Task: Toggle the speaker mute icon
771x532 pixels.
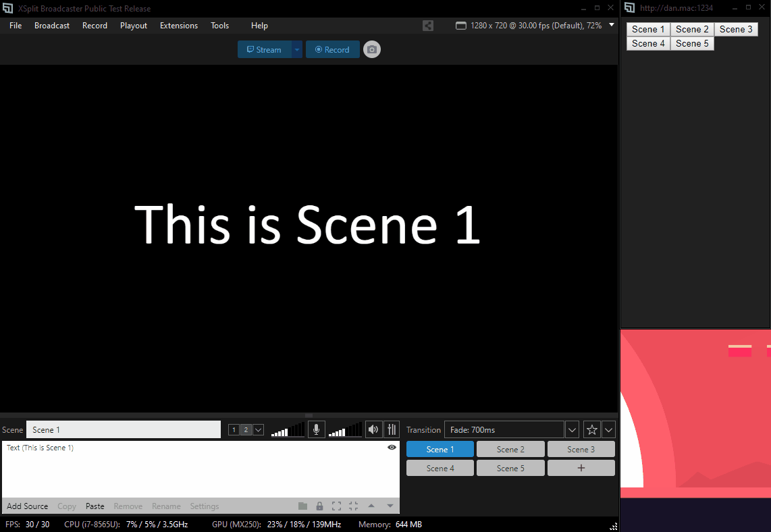Action: [x=374, y=430]
